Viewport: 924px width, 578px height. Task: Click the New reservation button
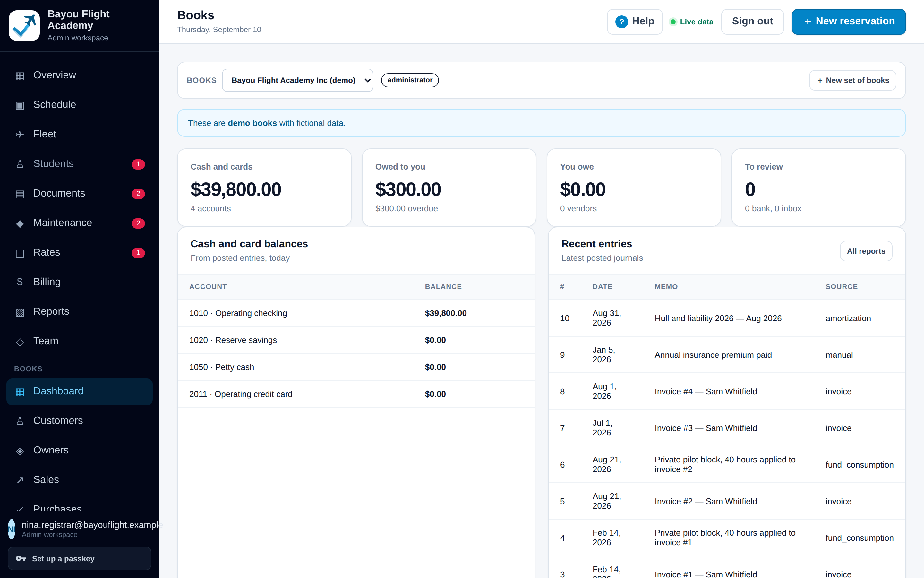pyautogui.click(x=848, y=22)
